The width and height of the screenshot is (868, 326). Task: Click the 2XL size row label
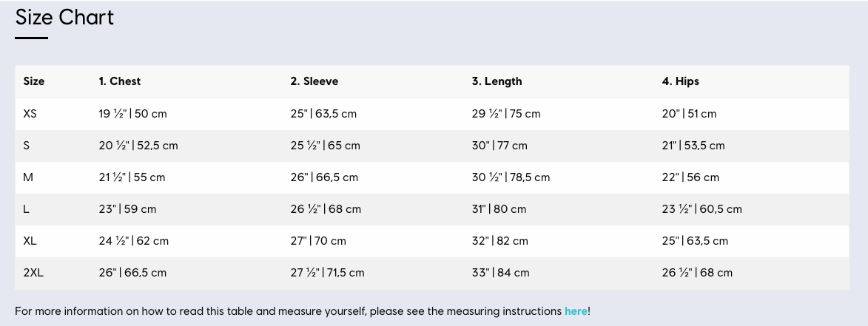tap(33, 273)
